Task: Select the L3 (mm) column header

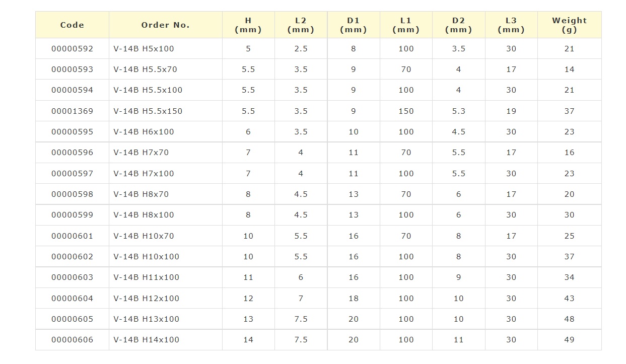Action: tap(511, 25)
